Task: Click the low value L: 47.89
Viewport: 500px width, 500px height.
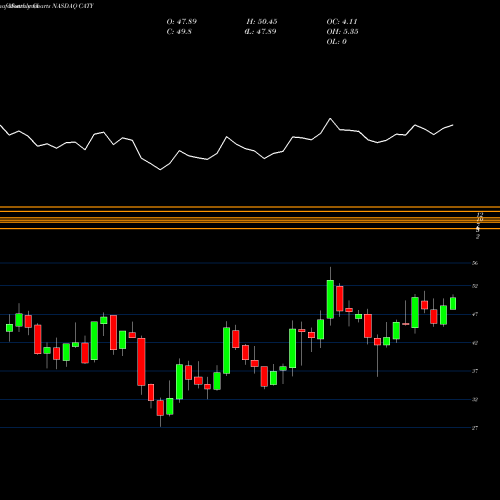Action: pyautogui.click(x=261, y=32)
